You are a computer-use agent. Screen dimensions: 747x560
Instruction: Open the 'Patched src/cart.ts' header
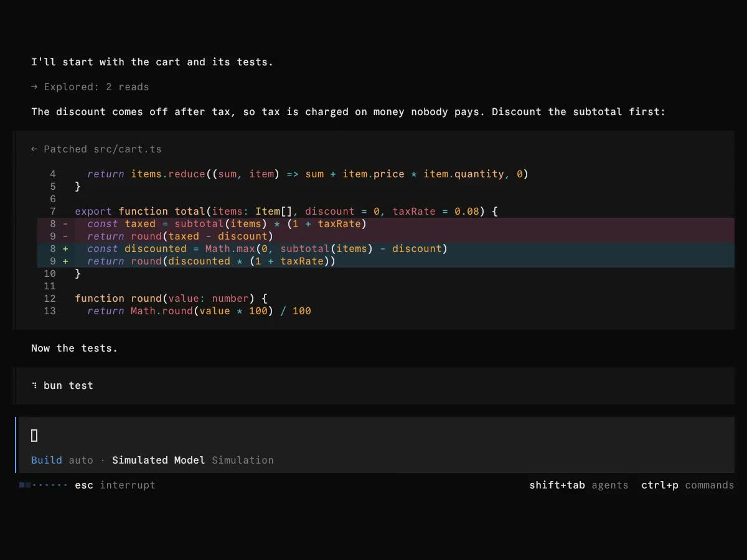point(96,149)
